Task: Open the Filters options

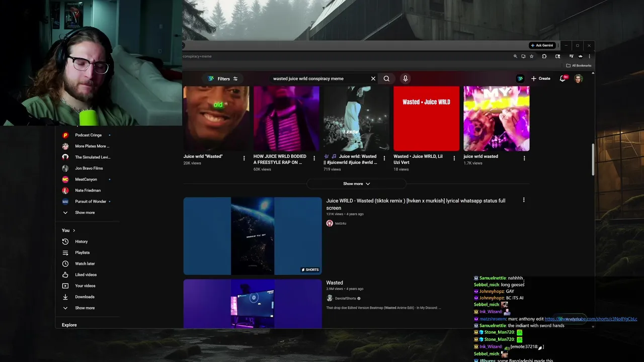Action: pos(223,78)
